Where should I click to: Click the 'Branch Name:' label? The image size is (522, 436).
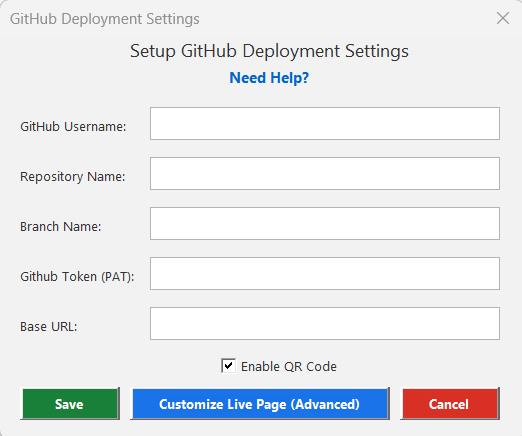[61, 227]
